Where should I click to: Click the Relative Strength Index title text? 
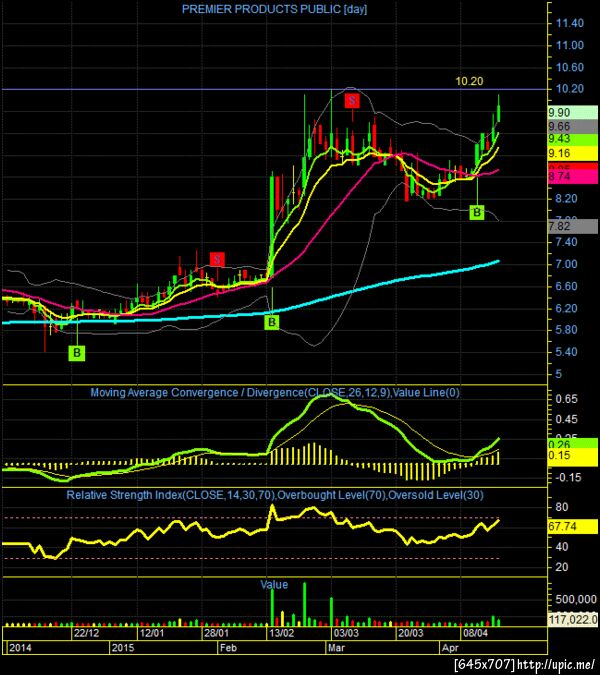275,495
